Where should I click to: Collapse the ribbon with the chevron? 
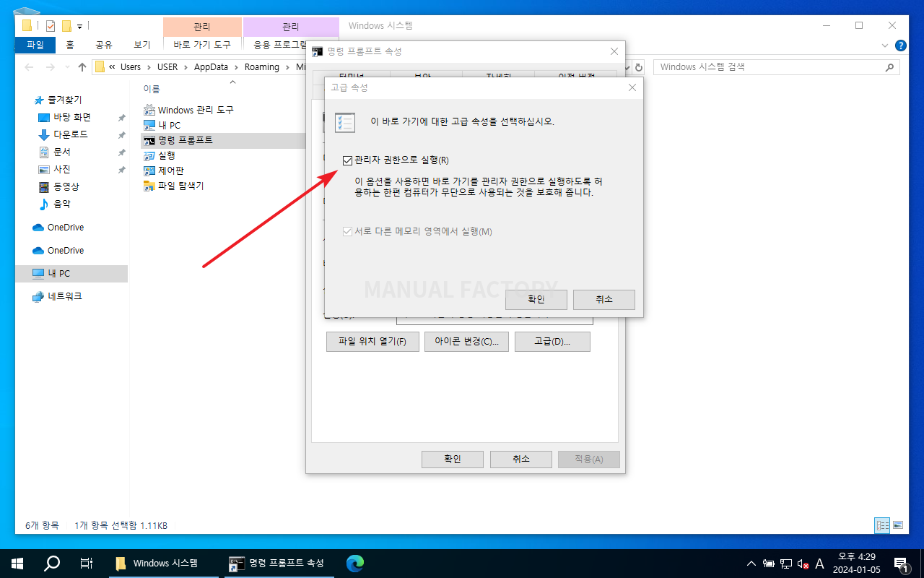pyautogui.click(x=886, y=45)
